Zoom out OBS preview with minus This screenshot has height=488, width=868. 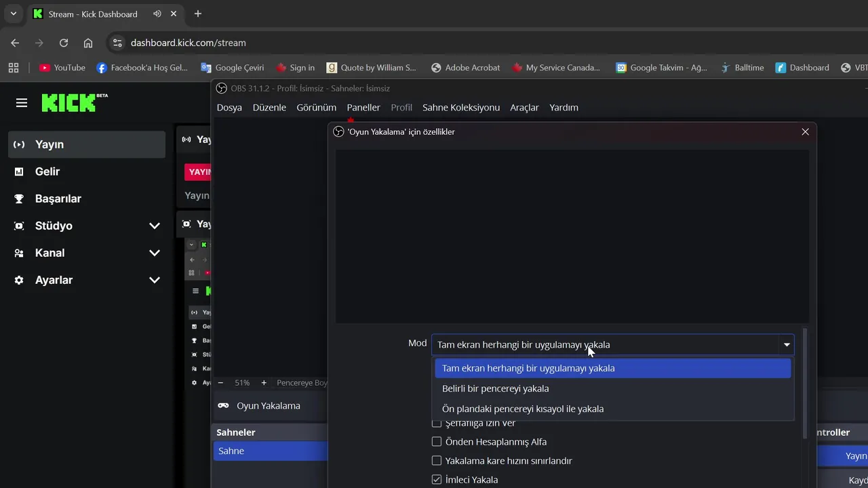(220, 383)
